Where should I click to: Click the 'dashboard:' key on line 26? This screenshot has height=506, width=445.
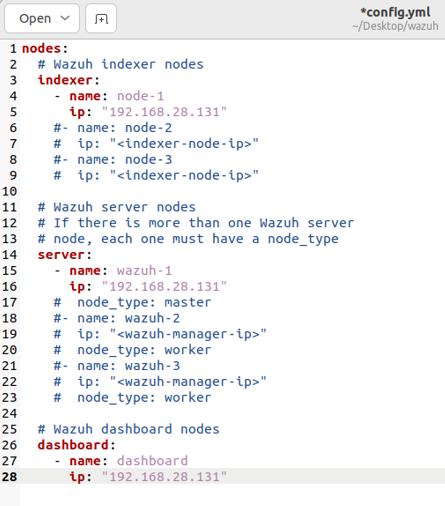click(76, 445)
